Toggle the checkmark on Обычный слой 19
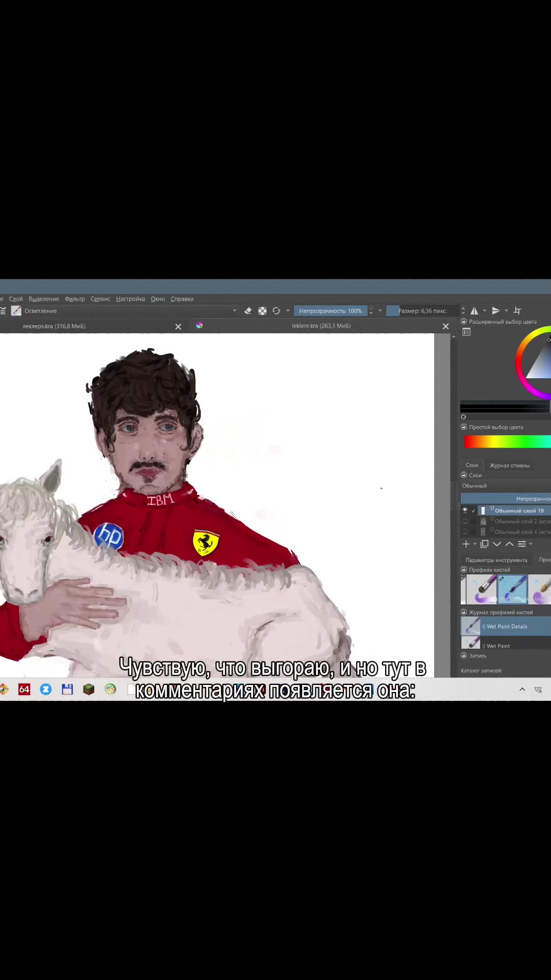The image size is (551, 980). tap(473, 510)
